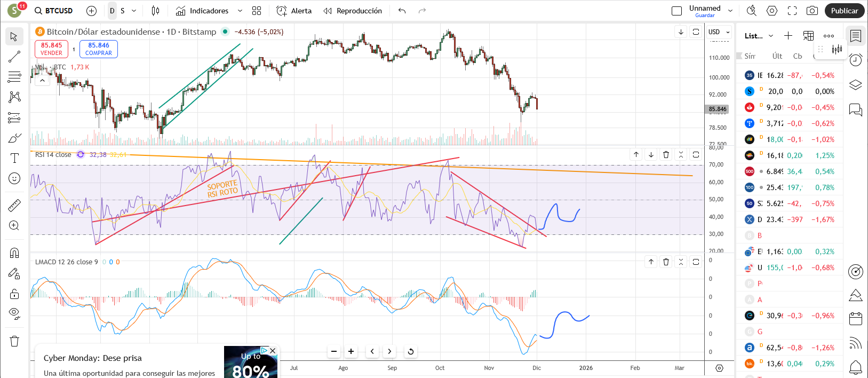868x378 pixels.
Task: Click the Publicar button
Action: [x=845, y=11]
